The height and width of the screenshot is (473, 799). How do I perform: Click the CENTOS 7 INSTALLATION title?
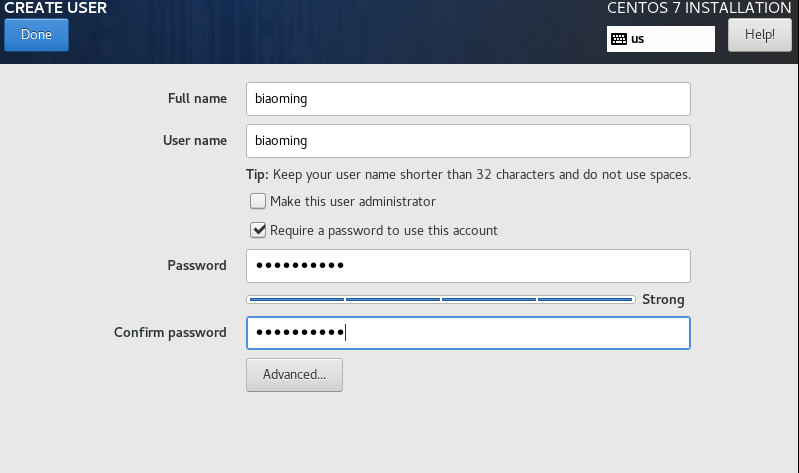tap(699, 8)
